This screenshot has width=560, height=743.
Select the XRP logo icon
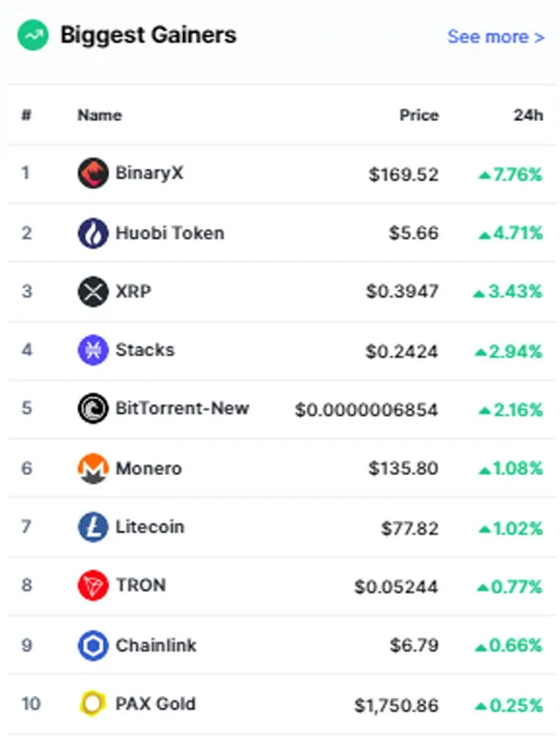pos(93,291)
